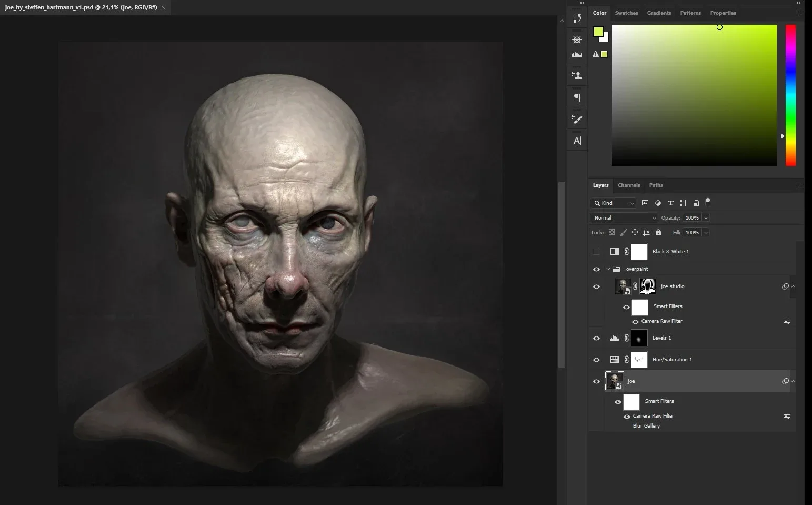Open the Opacity value dropdown arrow
This screenshot has height=505, width=812.
[x=706, y=218]
